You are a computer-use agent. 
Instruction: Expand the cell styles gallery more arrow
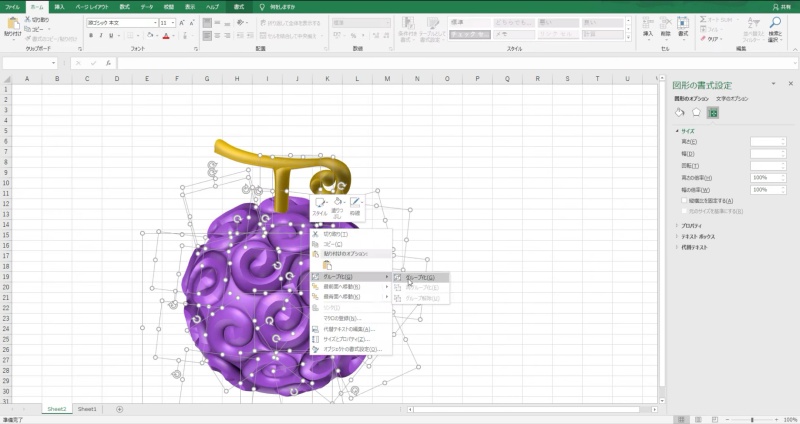[x=629, y=36]
